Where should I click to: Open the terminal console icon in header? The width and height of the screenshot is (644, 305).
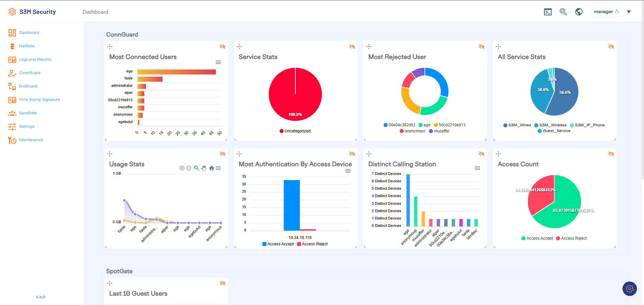click(x=548, y=12)
